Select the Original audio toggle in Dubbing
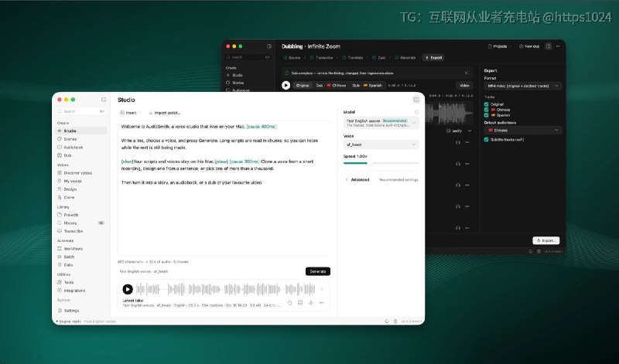 point(303,85)
